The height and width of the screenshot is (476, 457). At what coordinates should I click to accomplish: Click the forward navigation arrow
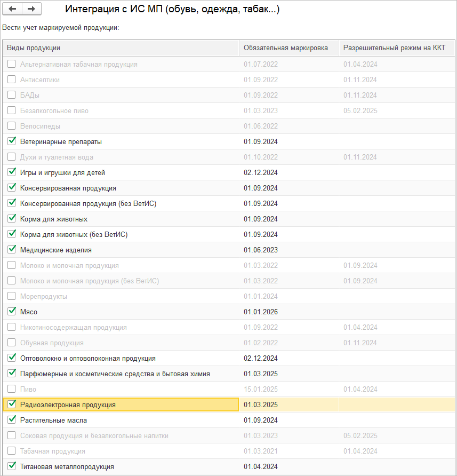pos(31,9)
